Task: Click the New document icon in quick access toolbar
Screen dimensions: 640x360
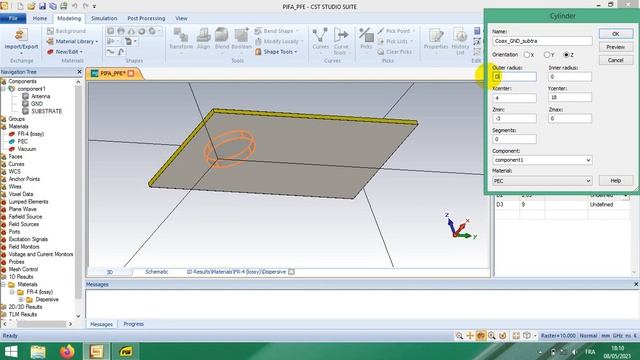Action: pos(20,6)
